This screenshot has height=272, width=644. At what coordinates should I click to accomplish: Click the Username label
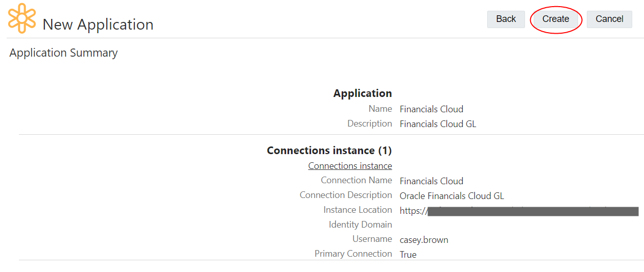[372, 239]
